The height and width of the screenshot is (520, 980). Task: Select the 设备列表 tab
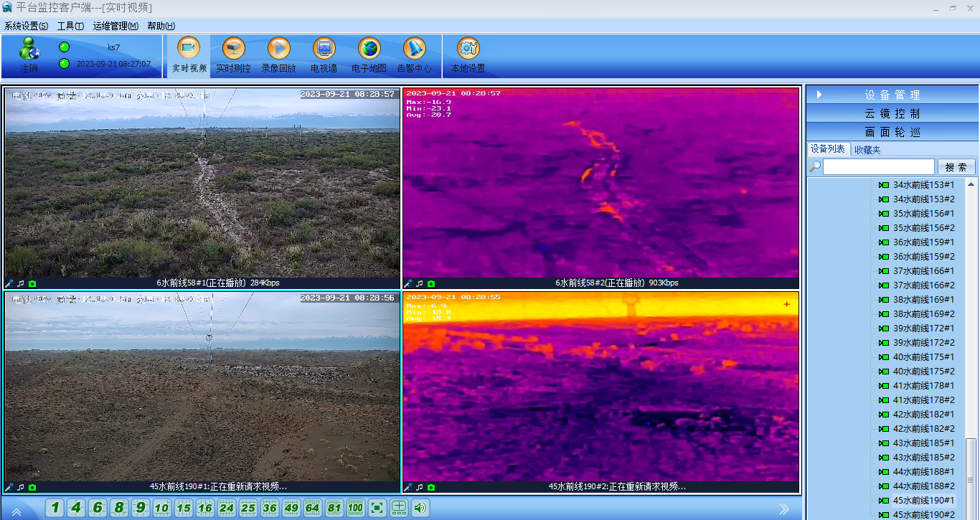828,149
